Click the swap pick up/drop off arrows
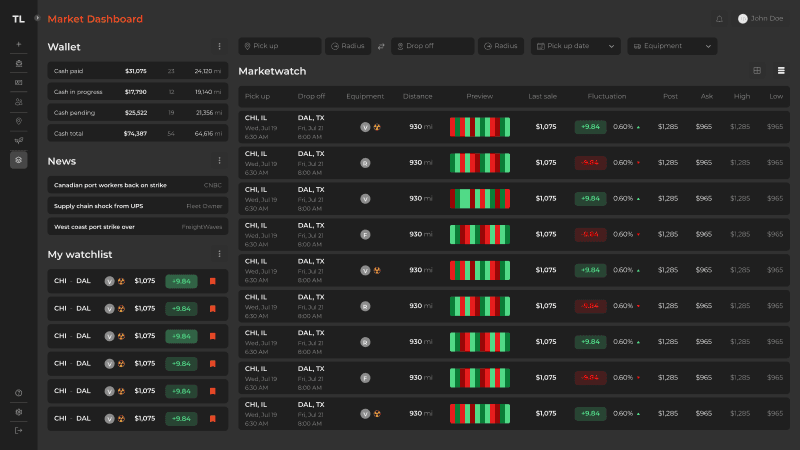 pos(381,46)
